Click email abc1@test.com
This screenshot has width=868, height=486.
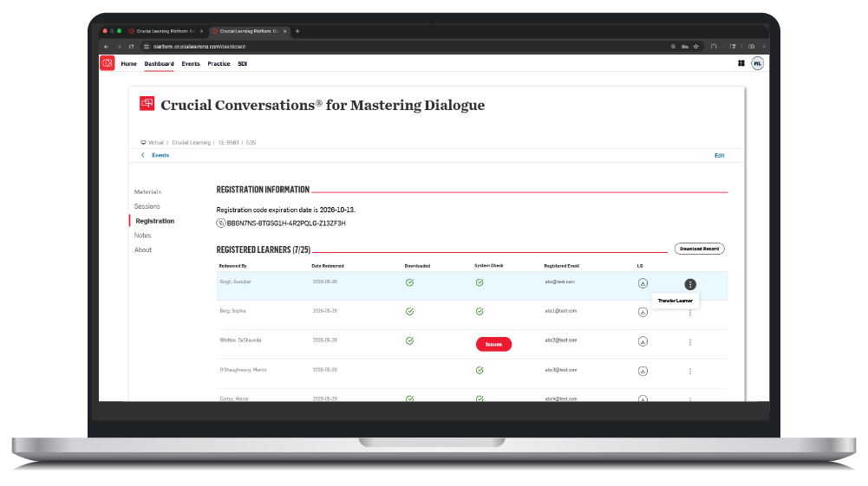[x=561, y=311]
